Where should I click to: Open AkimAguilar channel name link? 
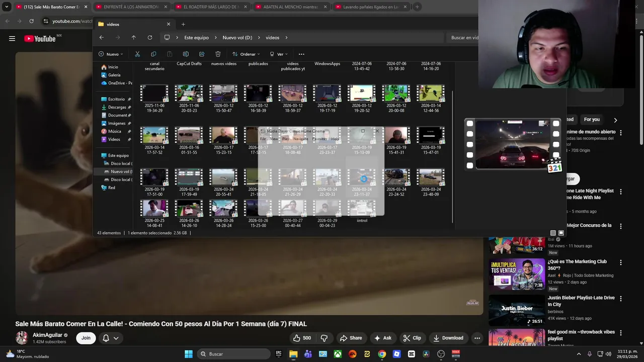[47, 335]
